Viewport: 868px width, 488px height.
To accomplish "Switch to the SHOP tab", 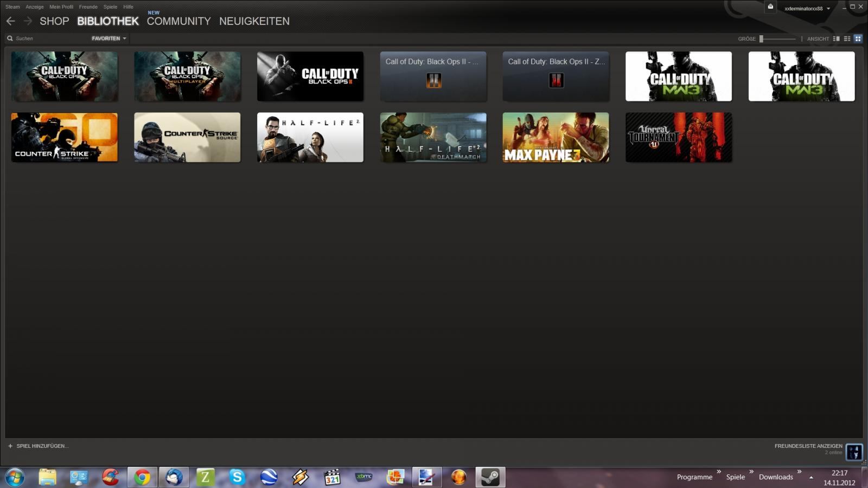I will point(54,21).
